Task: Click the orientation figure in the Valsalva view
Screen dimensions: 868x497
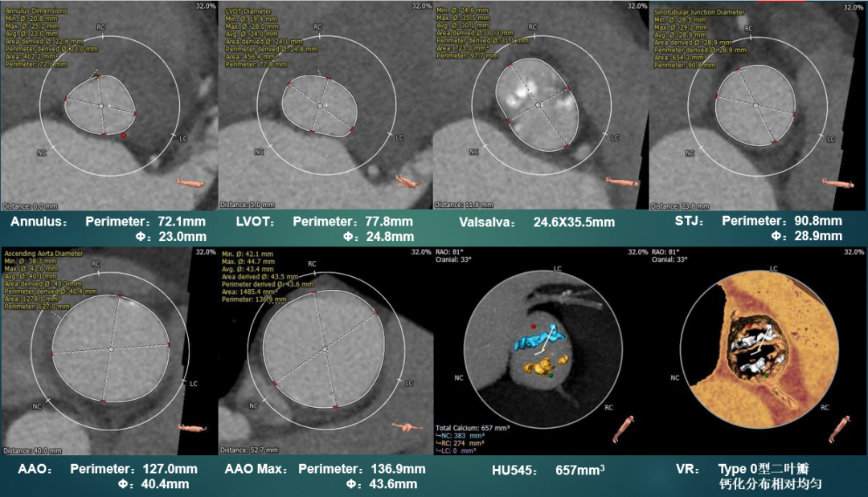Action: tap(623, 182)
